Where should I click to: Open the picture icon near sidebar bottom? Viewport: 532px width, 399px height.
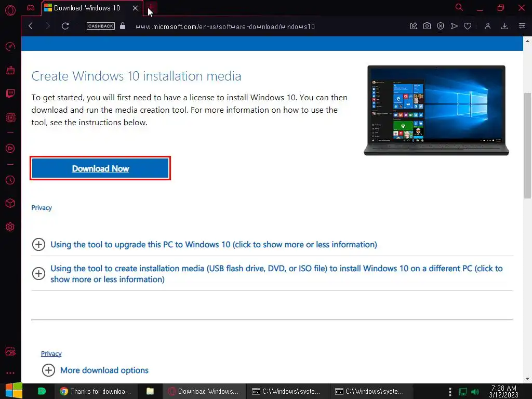[x=10, y=352]
